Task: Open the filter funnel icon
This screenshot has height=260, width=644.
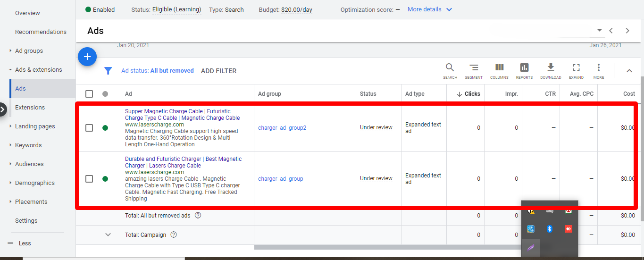Action: [108, 71]
